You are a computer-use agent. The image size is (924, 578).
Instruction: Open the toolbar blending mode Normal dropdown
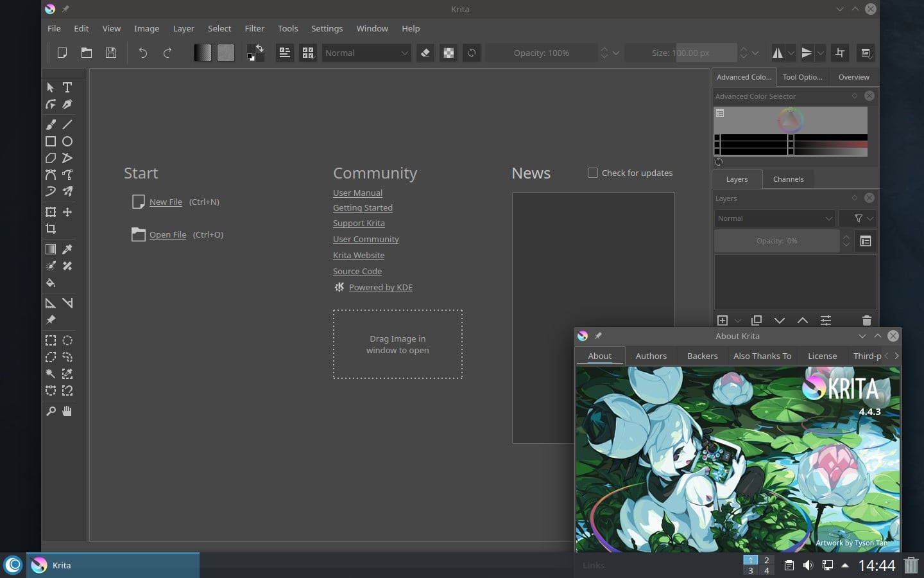click(366, 53)
